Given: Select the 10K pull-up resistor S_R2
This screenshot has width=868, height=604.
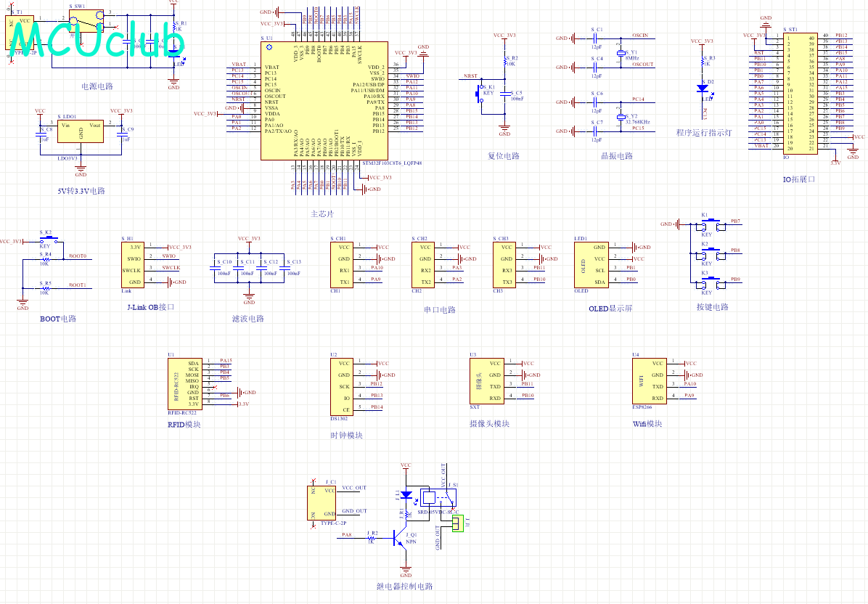Looking at the screenshot, I should click(505, 62).
